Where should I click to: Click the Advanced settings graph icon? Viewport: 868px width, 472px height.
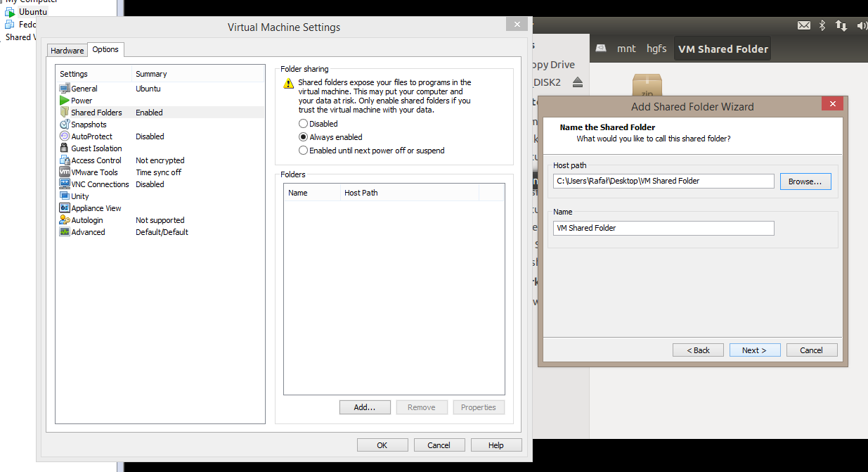click(64, 232)
